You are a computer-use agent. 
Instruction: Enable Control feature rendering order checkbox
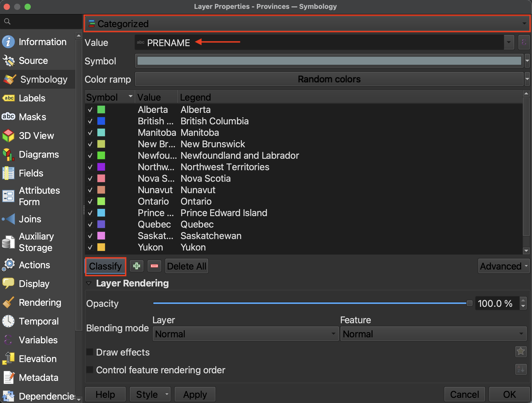[90, 370]
